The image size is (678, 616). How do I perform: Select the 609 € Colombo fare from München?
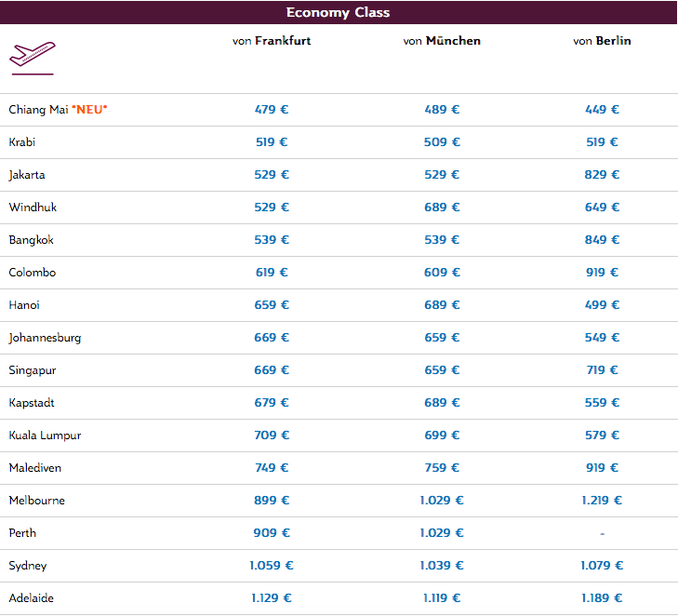pos(442,273)
